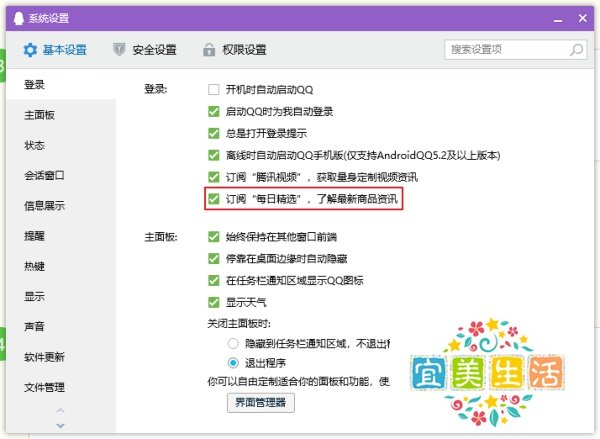Toggle 始终保持在其他窗口前端 checkbox
The width and height of the screenshot is (600, 439).
[x=214, y=237]
